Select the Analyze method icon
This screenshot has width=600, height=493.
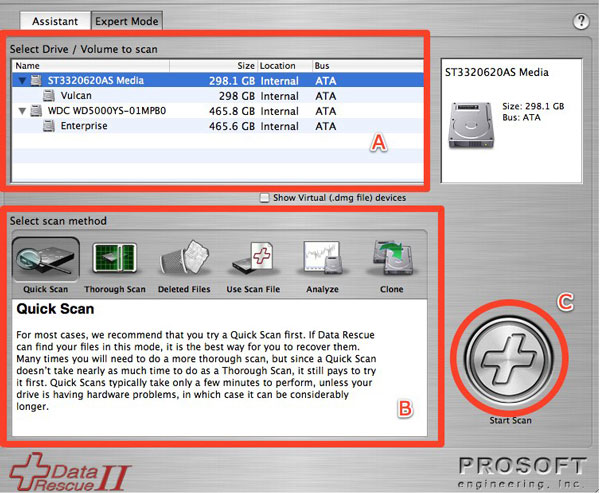tap(322, 258)
